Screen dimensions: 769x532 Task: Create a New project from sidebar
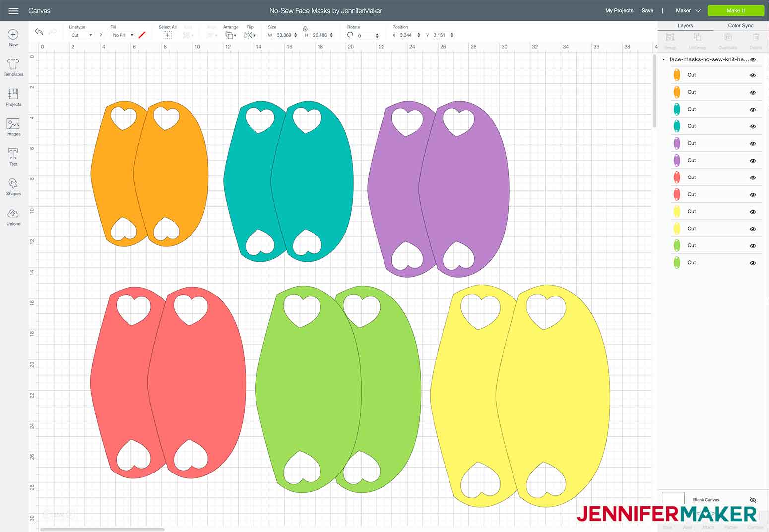coord(13,38)
